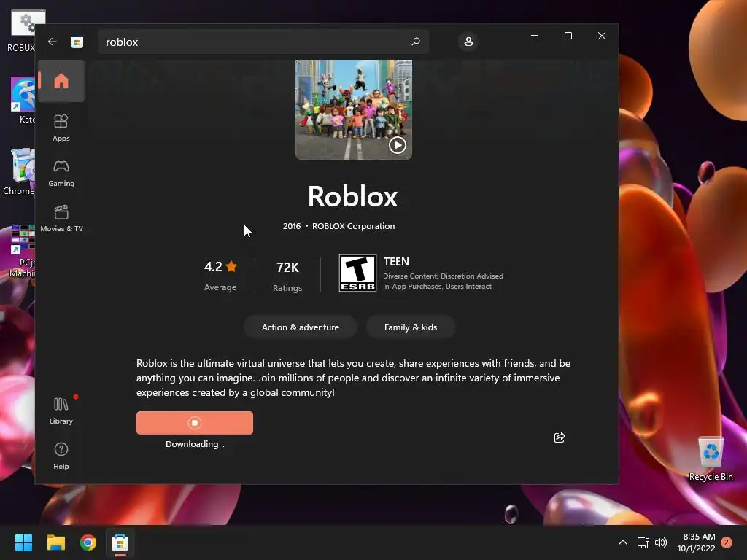Maximize the Microsoft Store window
Screen dimensions: 747x560
point(568,36)
